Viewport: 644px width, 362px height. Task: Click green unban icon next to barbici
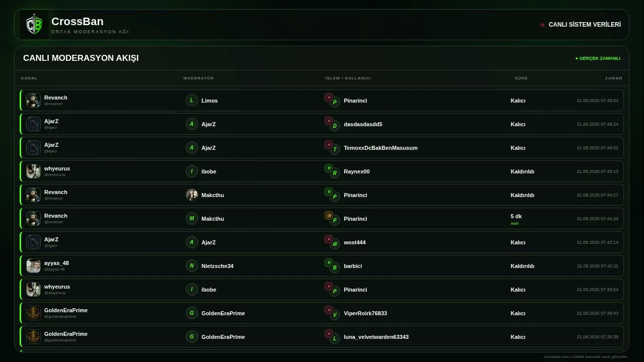pyautogui.click(x=329, y=262)
